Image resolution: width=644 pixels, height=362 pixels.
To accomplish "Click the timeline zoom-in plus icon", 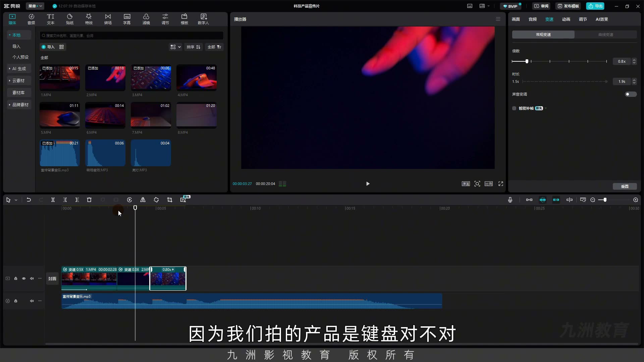I will point(636,200).
